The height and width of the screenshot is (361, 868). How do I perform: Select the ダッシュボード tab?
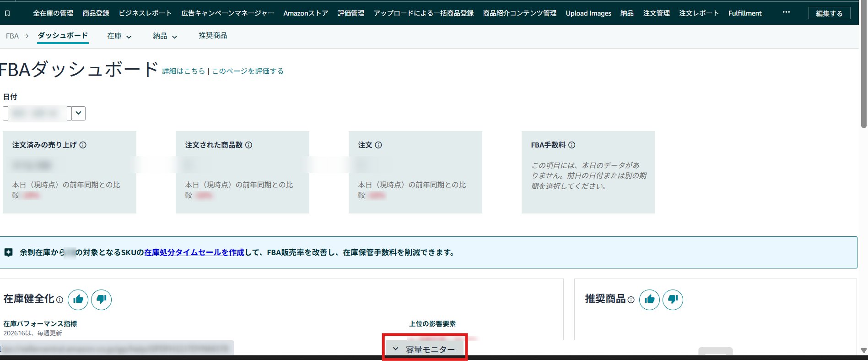pos(63,35)
